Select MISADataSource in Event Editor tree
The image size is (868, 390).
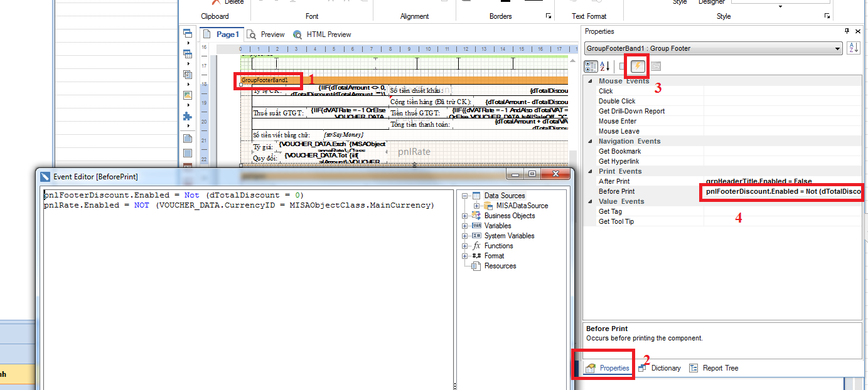(x=522, y=206)
